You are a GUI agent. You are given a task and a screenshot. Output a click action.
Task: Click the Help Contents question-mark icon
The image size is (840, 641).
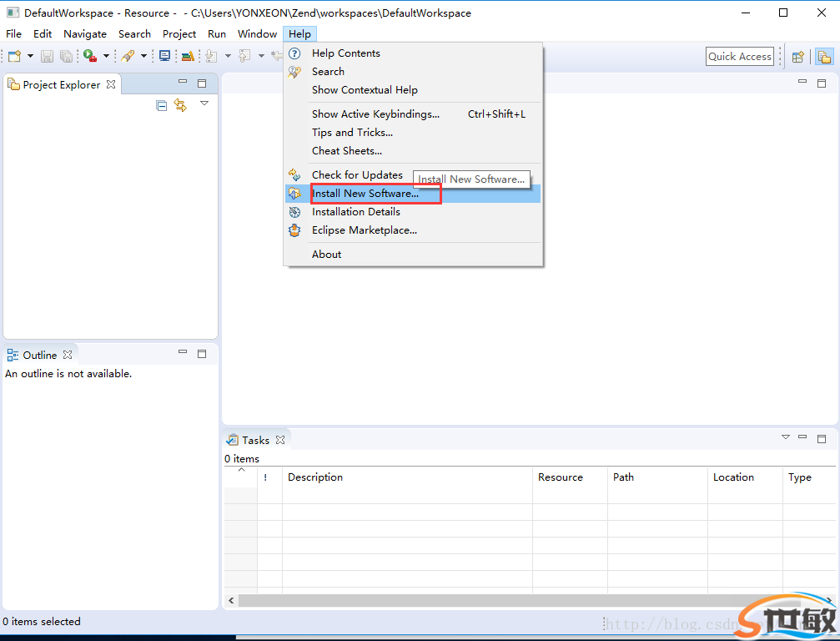(294, 53)
